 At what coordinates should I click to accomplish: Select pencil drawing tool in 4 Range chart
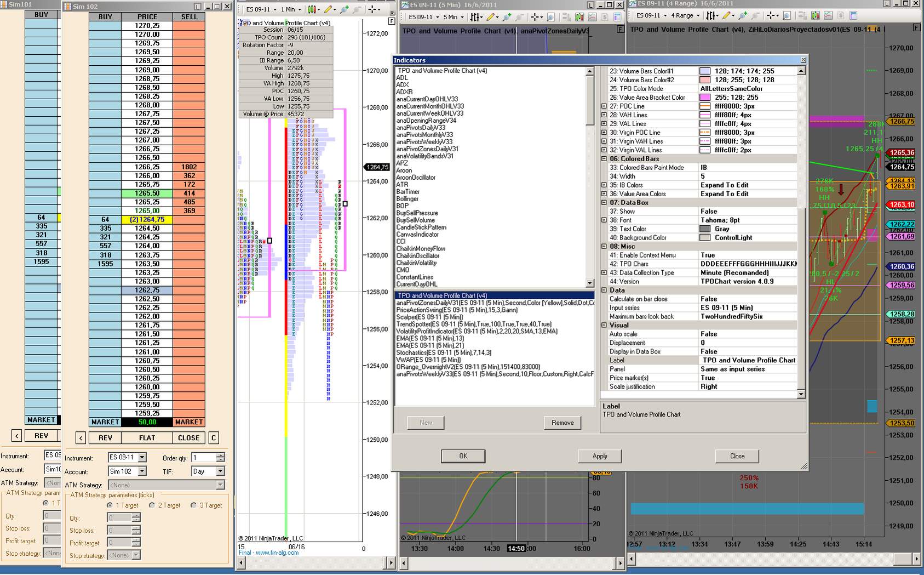727,15
